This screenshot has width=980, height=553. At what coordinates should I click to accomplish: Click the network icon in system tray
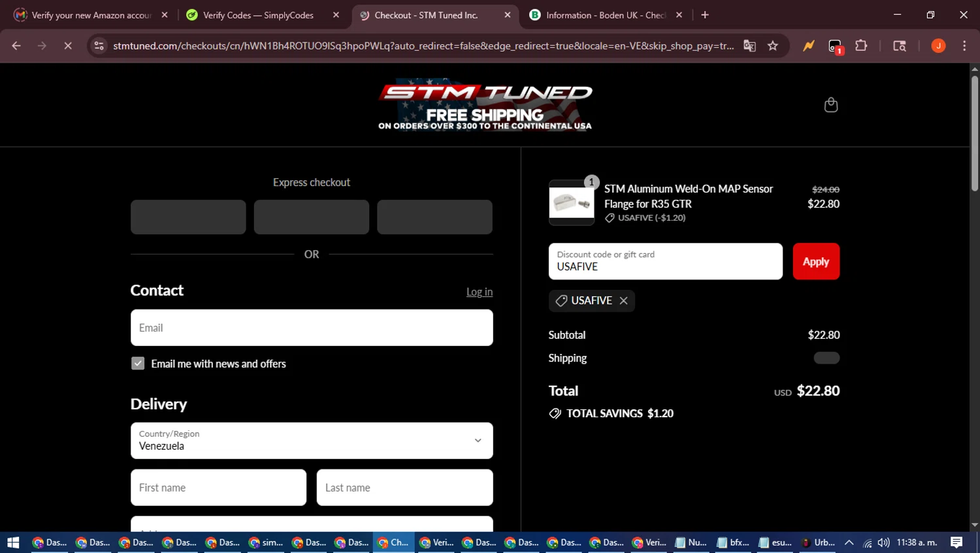[x=868, y=543]
